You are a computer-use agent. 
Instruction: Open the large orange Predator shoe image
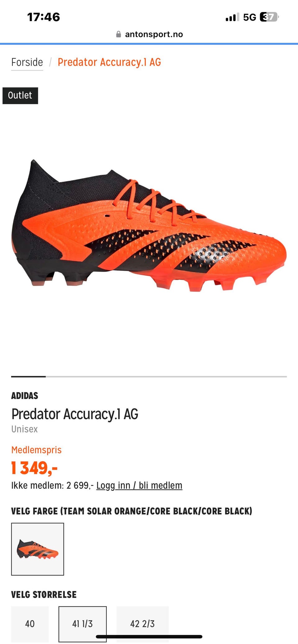[149, 226]
